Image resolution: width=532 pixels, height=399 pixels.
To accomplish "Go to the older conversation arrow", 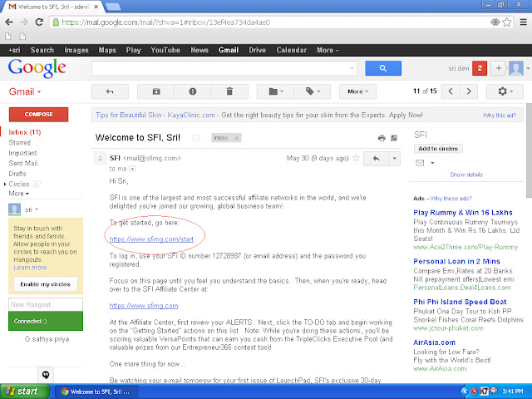I will (469, 91).
